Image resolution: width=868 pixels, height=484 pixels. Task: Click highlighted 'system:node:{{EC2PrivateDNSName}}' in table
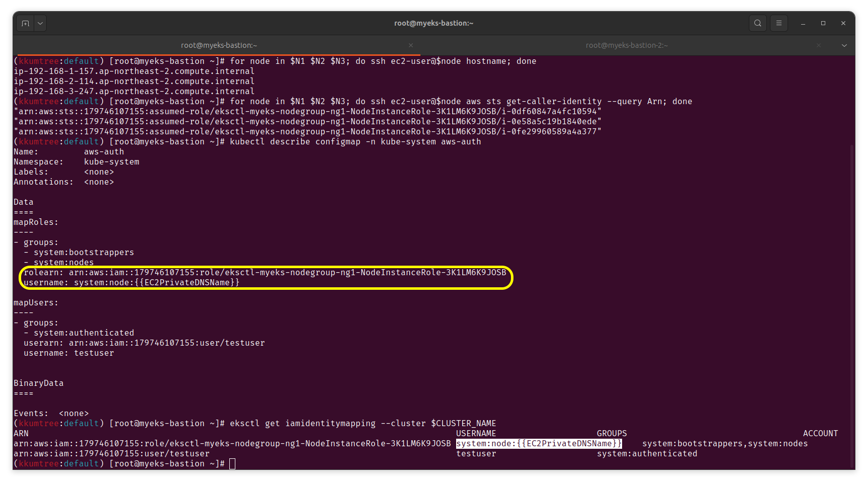coord(539,444)
